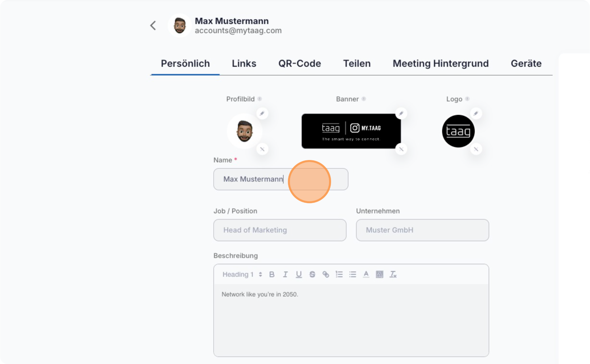Click the clear formatting icon
The image size is (590, 364).
point(393,274)
